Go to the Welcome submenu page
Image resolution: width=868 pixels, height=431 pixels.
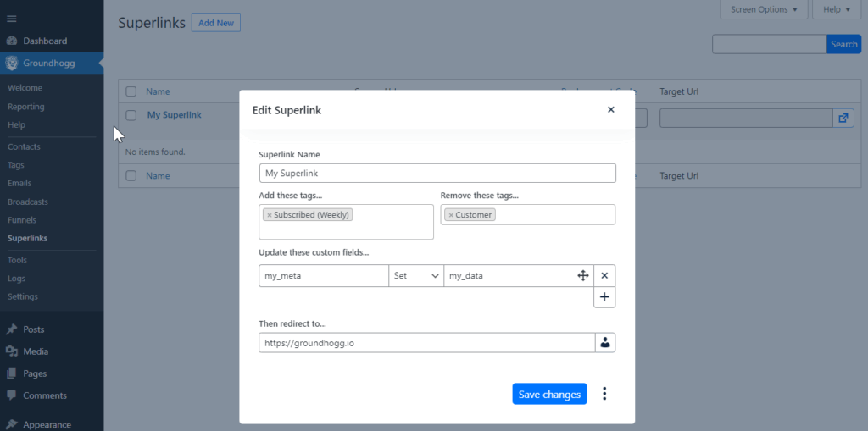pos(25,88)
